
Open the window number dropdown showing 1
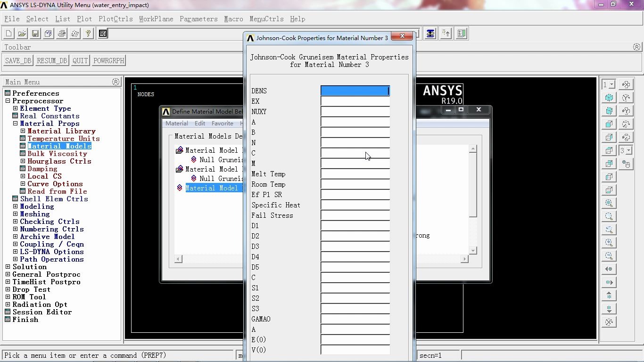pos(612,83)
